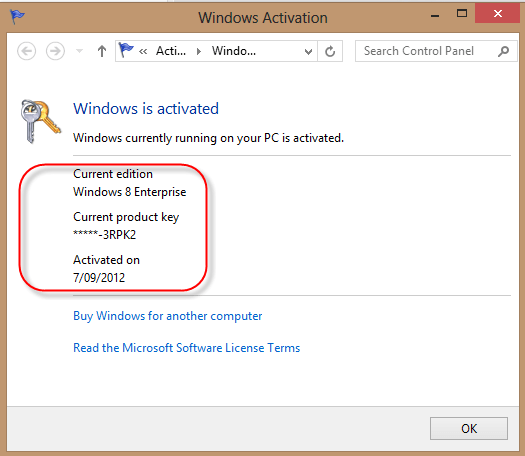Viewport: 525px width, 456px height.
Task: Click the magnifier search icon
Action: (x=503, y=51)
